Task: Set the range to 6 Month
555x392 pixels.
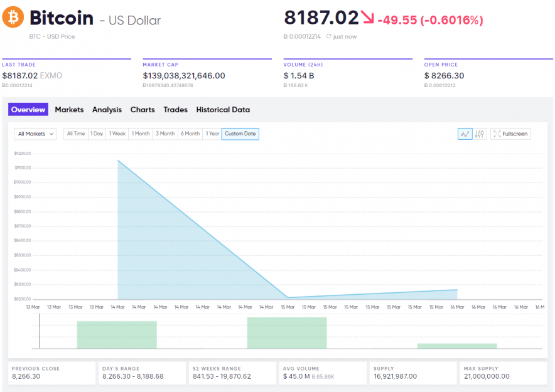Action: [190, 134]
